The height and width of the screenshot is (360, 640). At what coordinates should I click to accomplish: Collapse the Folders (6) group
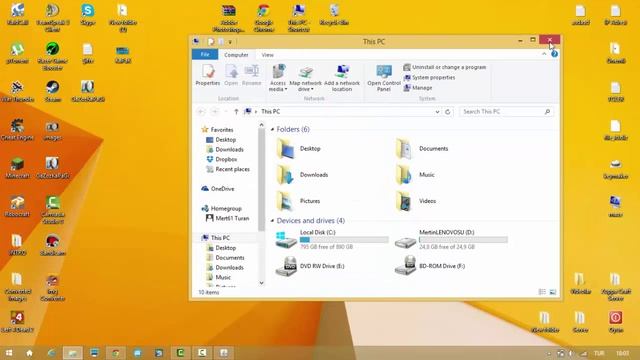click(272, 129)
